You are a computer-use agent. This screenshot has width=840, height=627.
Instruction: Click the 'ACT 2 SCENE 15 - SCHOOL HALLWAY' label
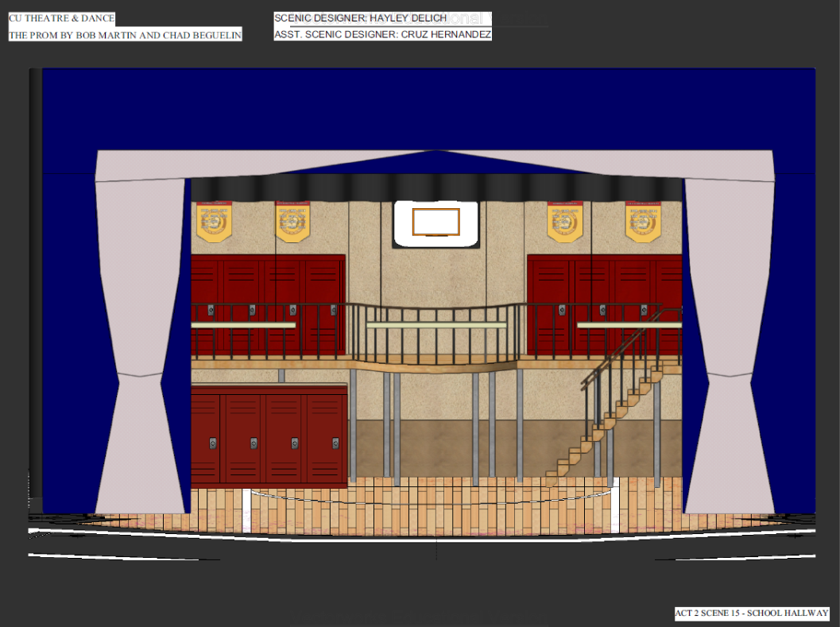[x=752, y=613]
